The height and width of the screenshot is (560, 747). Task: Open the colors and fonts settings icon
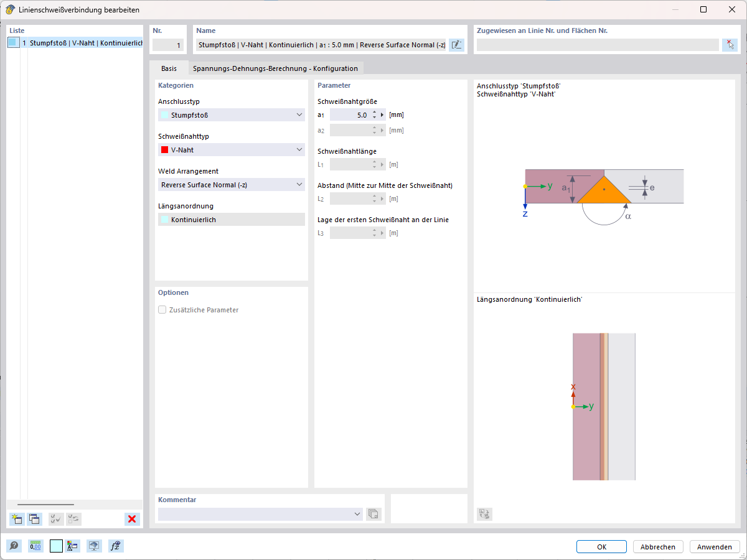[x=72, y=546]
